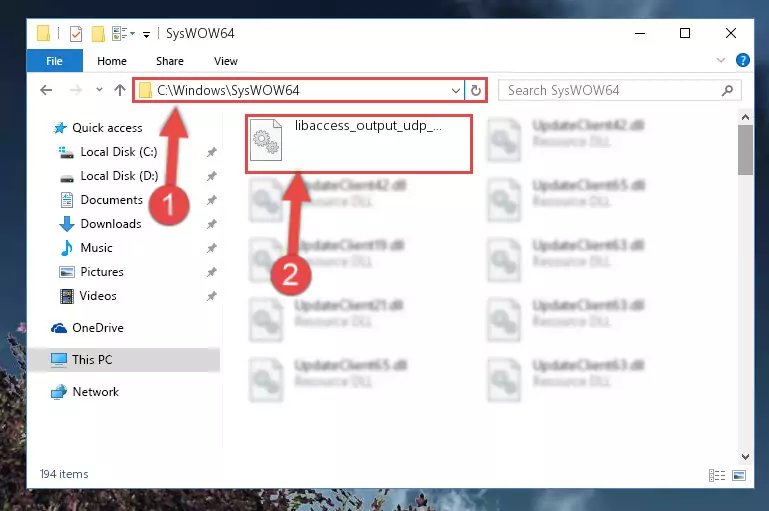
Task: Click the file list scroll up arrow
Action: click(x=745, y=117)
